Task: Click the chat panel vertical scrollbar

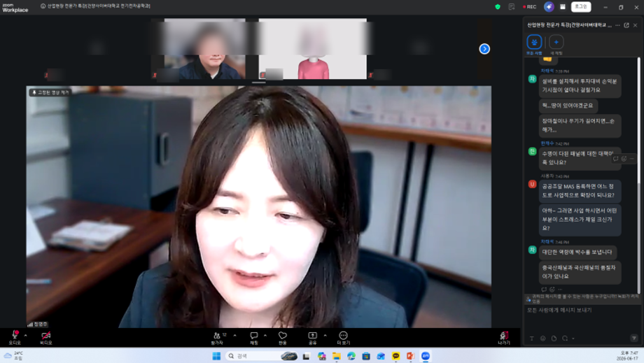Action: (638, 121)
